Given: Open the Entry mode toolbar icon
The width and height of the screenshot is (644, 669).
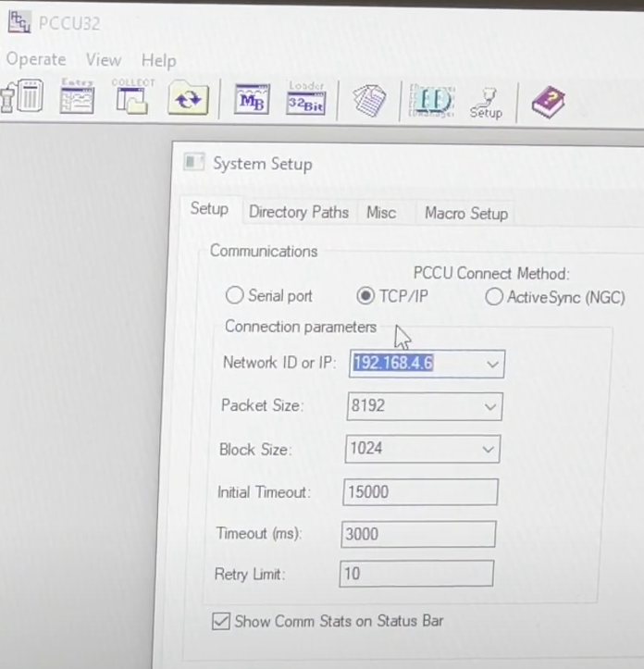Looking at the screenshot, I should point(77,96).
